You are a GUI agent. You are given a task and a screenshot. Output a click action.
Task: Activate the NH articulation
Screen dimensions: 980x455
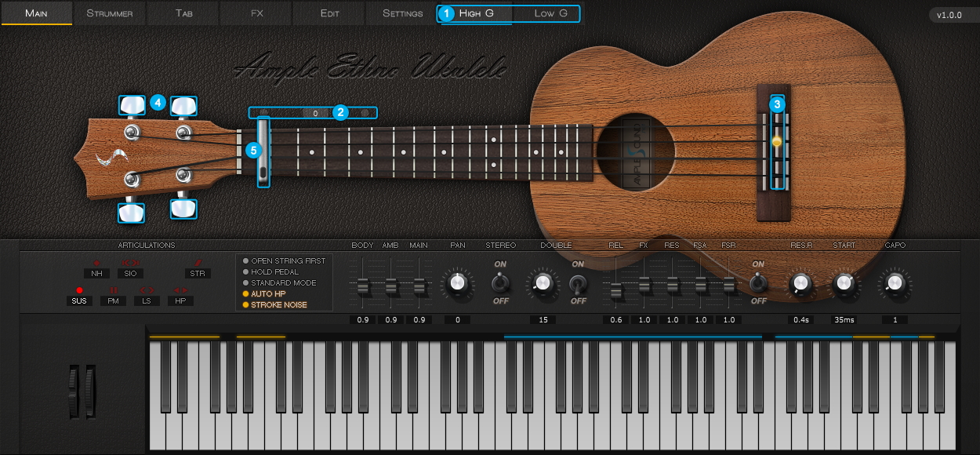96,274
